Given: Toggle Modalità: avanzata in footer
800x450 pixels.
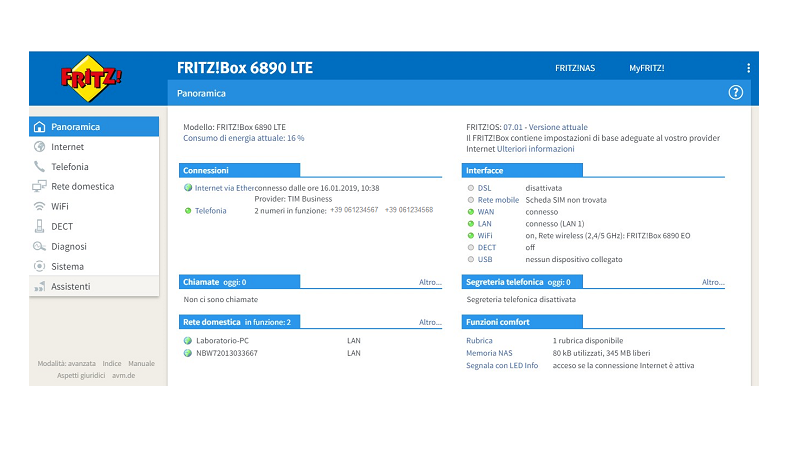Looking at the screenshot, I should pyautogui.click(x=66, y=364).
